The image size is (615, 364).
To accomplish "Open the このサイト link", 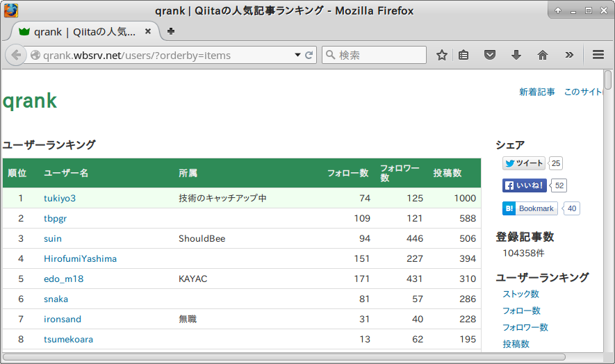I will 583,92.
